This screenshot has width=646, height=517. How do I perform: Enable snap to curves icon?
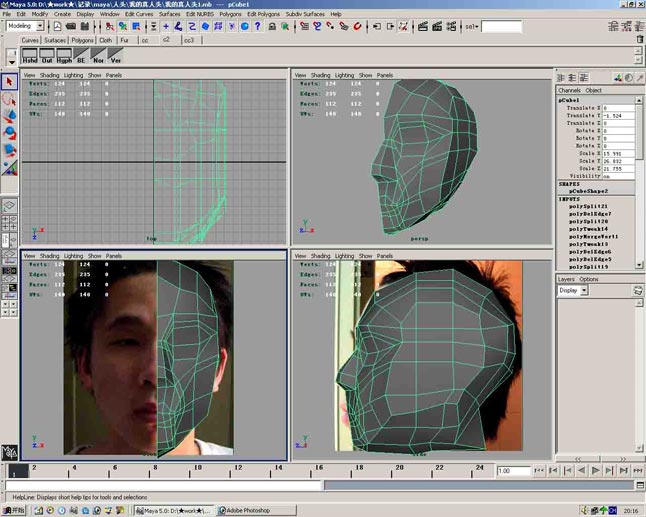pos(317,26)
